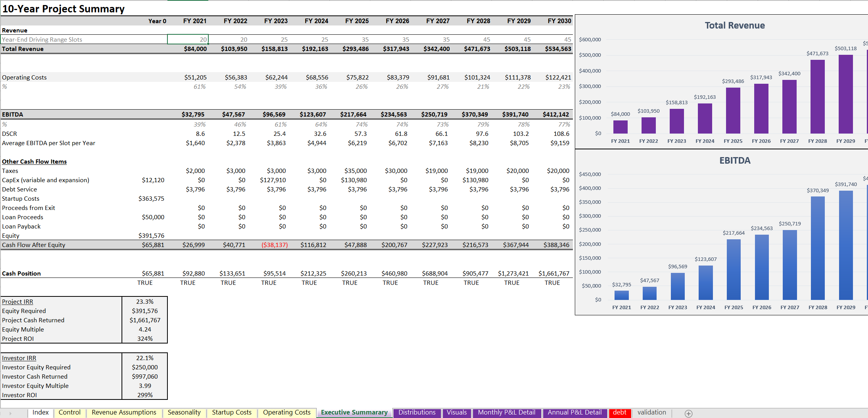Open the Control sheet
The width and height of the screenshot is (868, 418).
tap(69, 412)
